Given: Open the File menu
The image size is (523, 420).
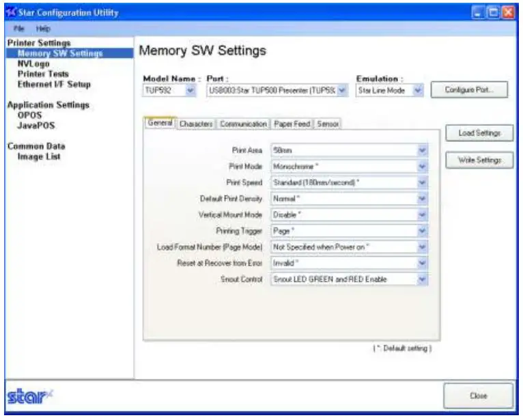Looking at the screenshot, I should 18,29.
